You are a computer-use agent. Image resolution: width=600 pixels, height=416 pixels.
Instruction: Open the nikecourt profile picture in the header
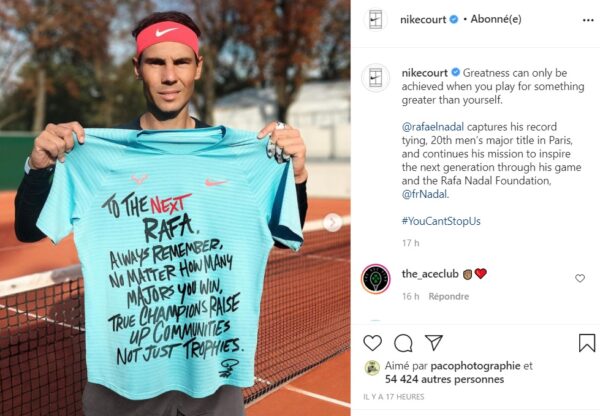[x=375, y=20]
